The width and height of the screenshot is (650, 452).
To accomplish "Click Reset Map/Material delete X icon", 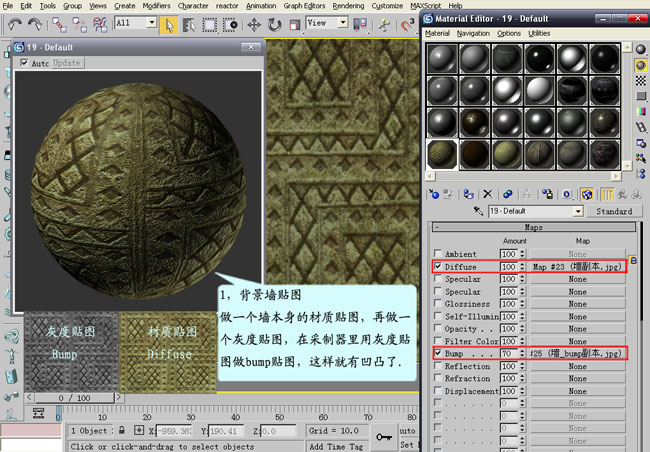I will pos(487,194).
